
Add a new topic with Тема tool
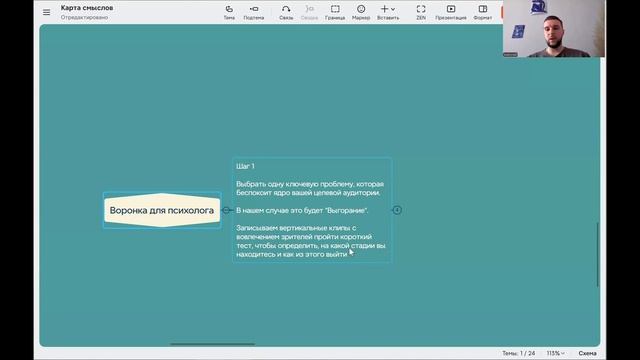click(x=229, y=12)
